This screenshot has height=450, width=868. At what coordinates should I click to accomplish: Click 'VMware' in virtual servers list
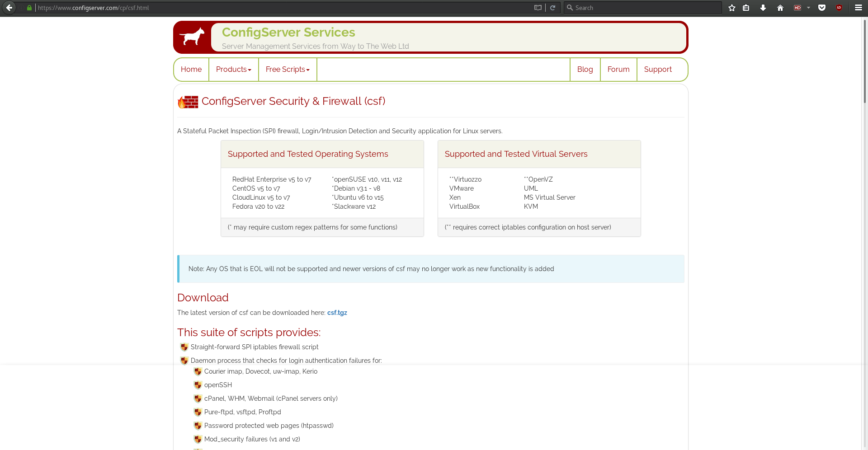click(462, 188)
